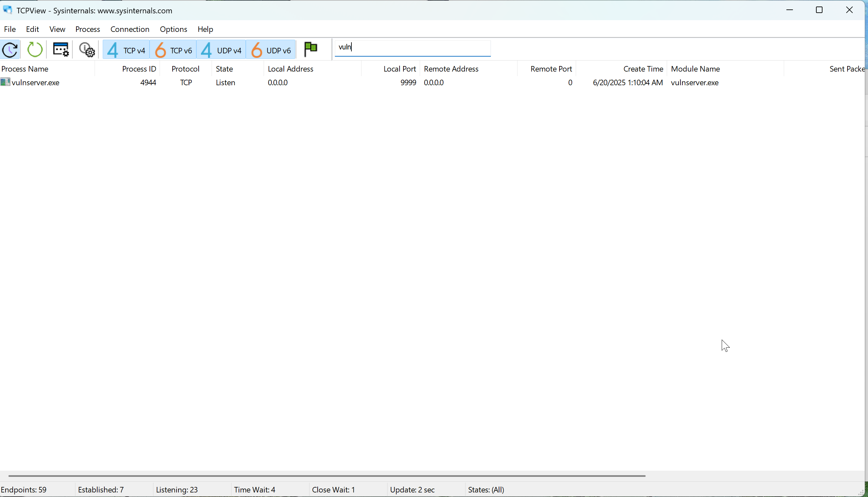Open the Process menu
The image size is (868, 497).
pyautogui.click(x=87, y=29)
